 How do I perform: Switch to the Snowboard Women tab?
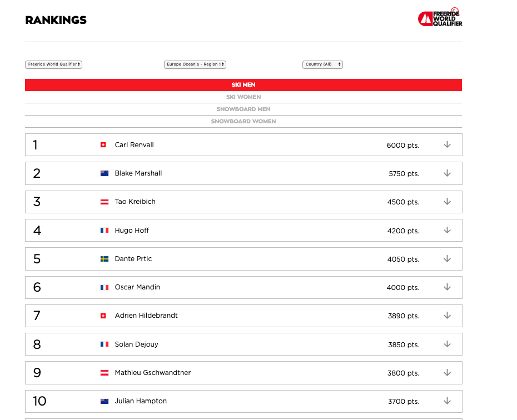[x=243, y=122]
